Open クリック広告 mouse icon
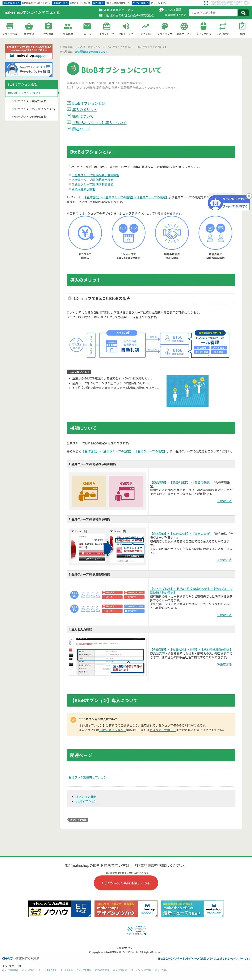The height and width of the screenshot is (980, 252). point(203,26)
